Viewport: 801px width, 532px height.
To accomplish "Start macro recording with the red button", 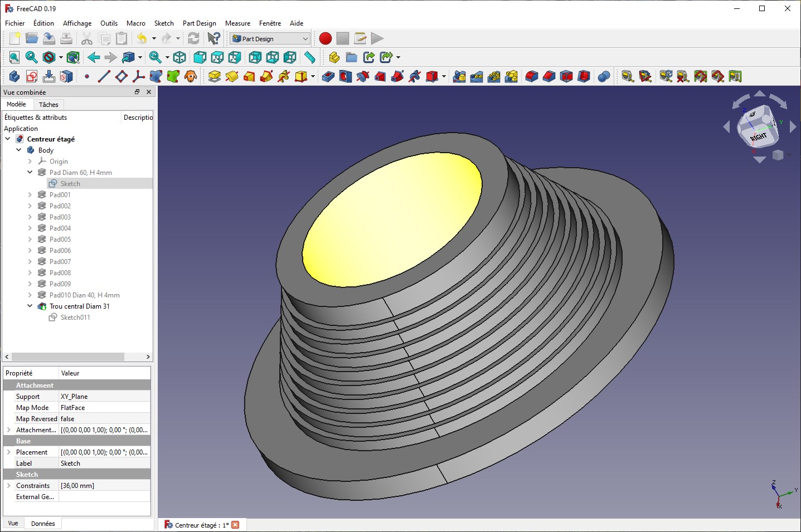I will pos(326,38).
